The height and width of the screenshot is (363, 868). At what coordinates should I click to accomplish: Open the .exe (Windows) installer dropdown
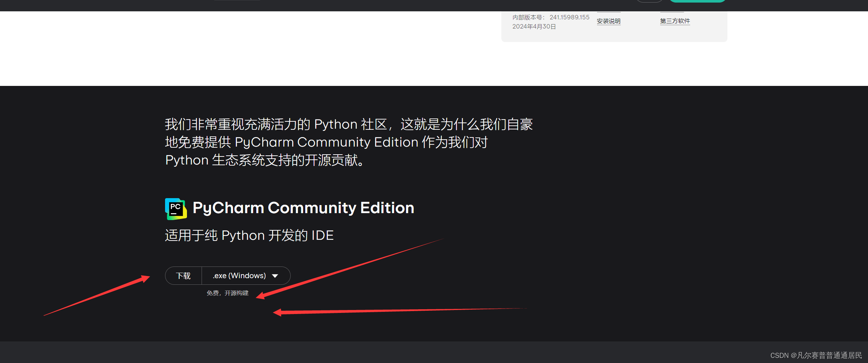tap(246, 276)
